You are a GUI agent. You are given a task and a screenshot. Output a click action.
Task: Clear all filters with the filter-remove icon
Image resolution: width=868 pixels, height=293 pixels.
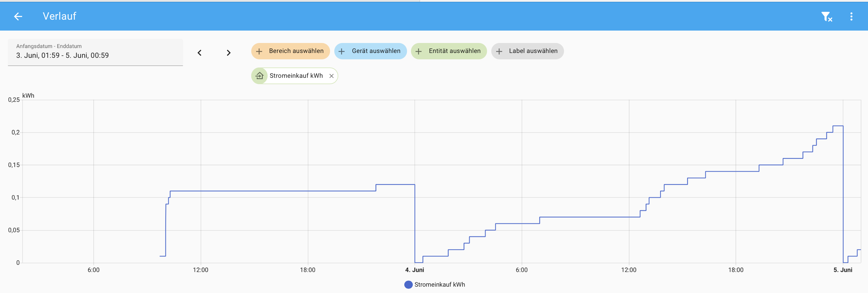pyautogui.click(x=826, y=16)
